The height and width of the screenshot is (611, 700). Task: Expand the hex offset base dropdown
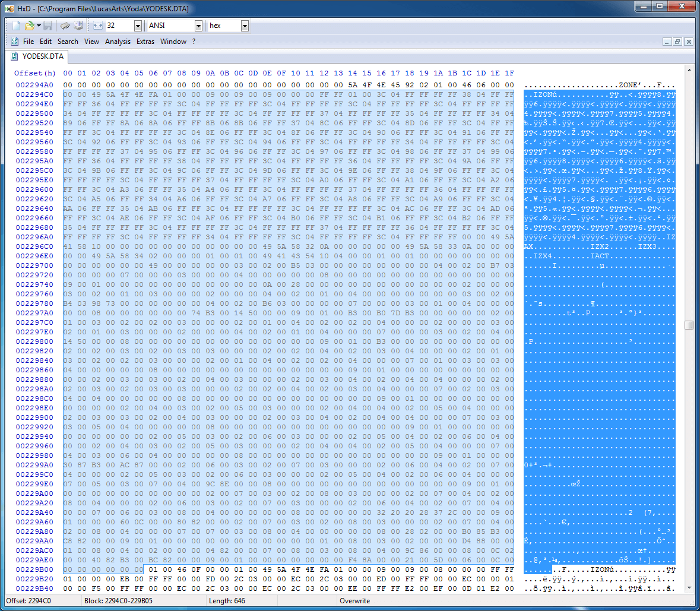pos(245,26)
